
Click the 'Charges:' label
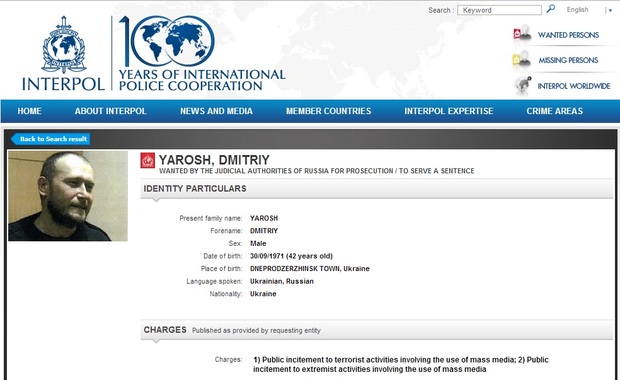click(x=229, y=359)
